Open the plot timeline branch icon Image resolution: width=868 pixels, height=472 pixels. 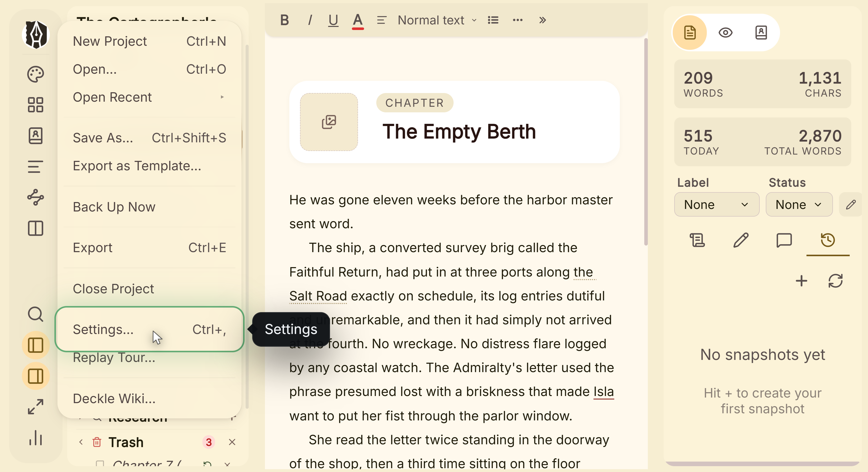click(35, 197)
